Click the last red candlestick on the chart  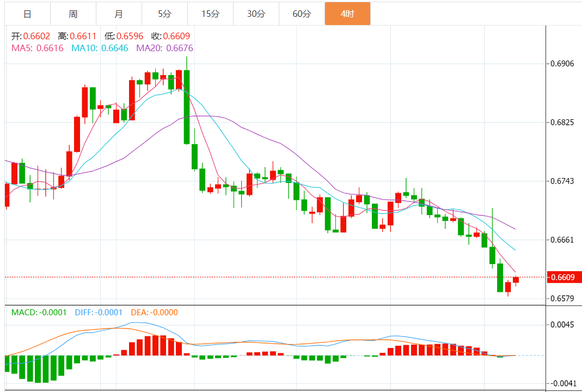pos(516,280)
